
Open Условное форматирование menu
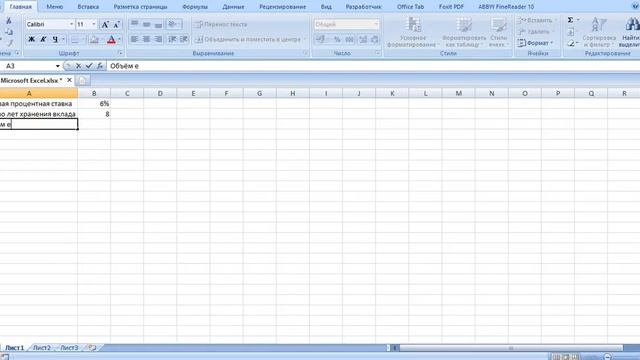[413, 33]
